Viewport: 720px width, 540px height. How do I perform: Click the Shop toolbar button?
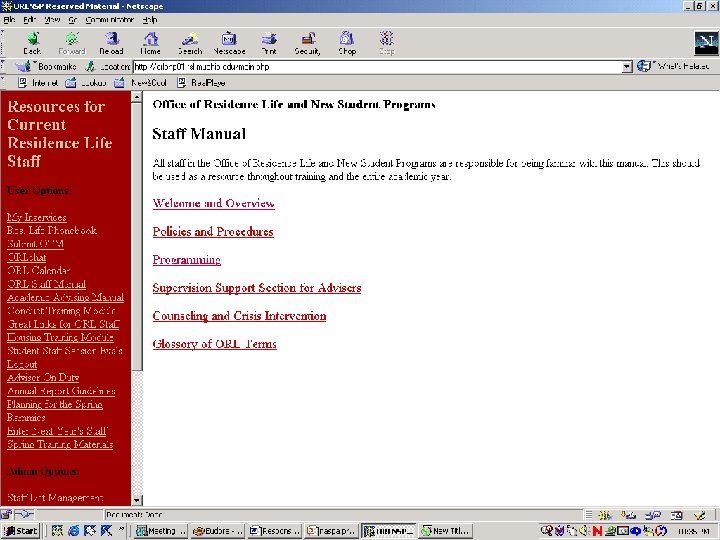[x=347, y=44]
